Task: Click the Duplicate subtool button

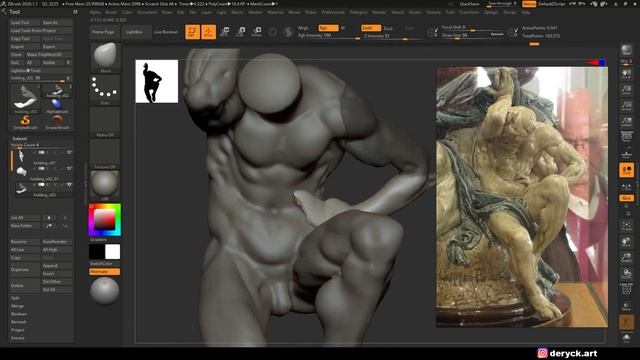Action: (x=24, y=270)
